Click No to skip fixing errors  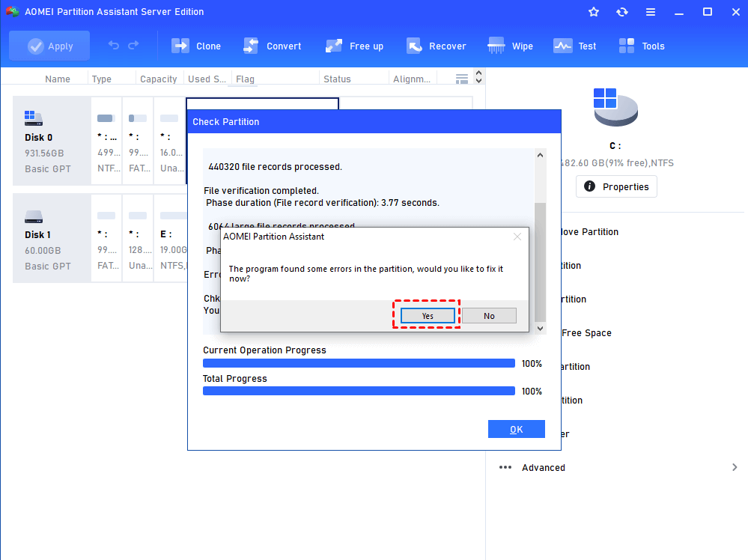click(489, 316)
